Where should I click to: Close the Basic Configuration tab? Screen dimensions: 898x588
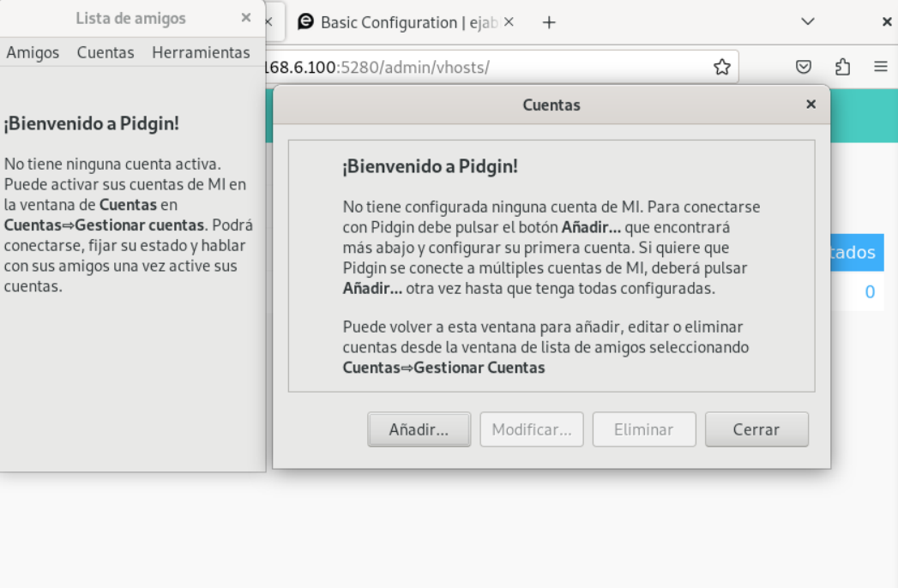pos(509,22)
